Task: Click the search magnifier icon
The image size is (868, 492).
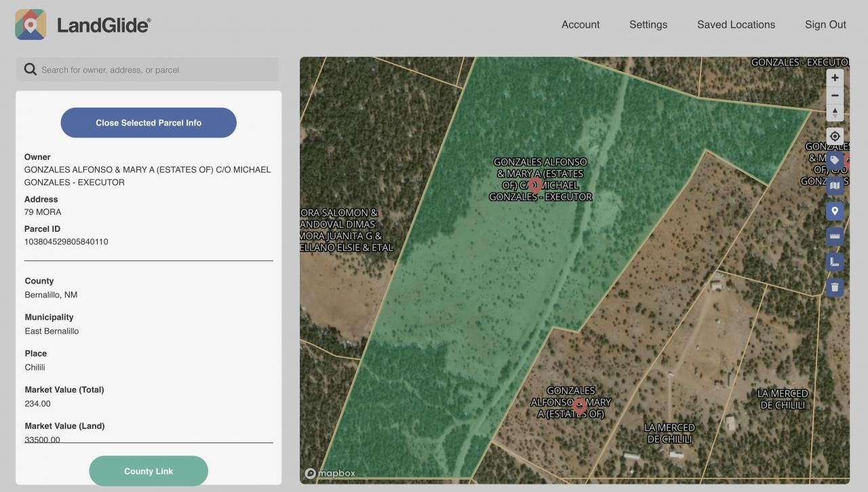Action: pyautogui.click(x=30, y=69)
